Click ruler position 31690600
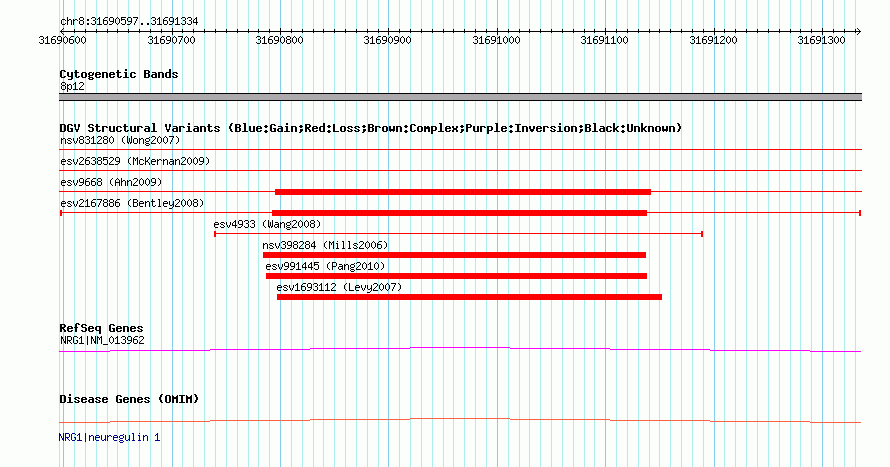Screen dimensions: 890x467 [x=62, y=40]
